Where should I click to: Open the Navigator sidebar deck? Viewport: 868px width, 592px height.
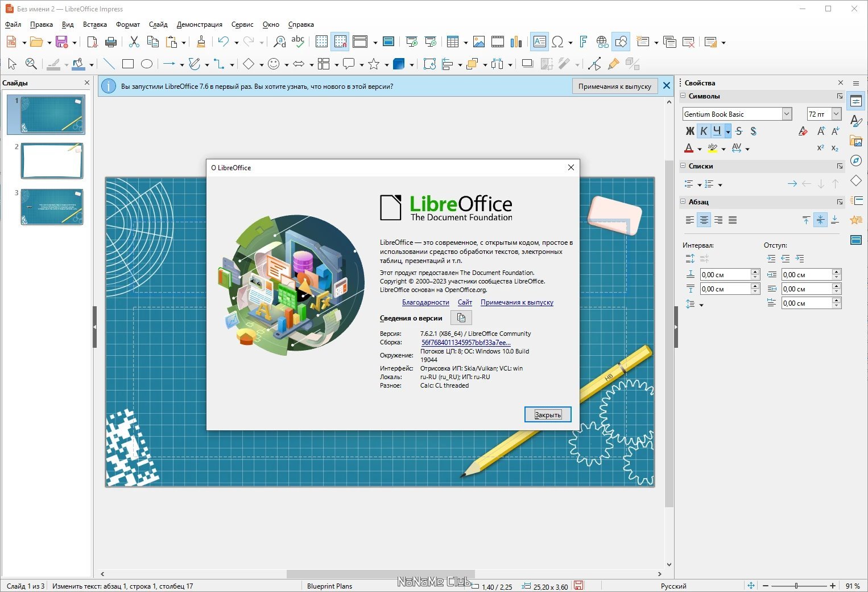856,161
